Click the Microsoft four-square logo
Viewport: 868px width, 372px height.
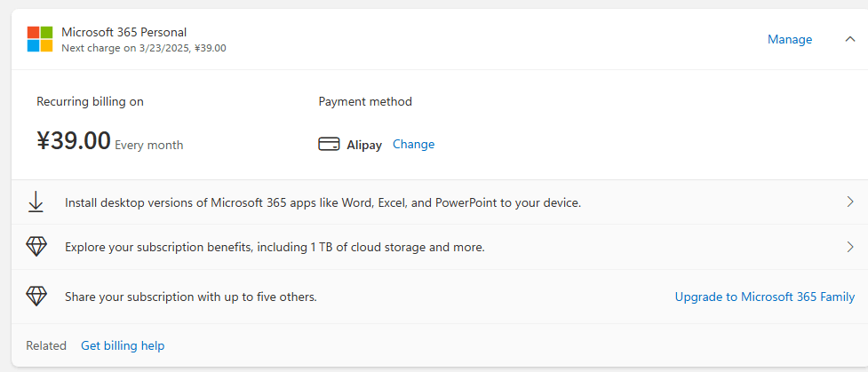tap(40, 39)
